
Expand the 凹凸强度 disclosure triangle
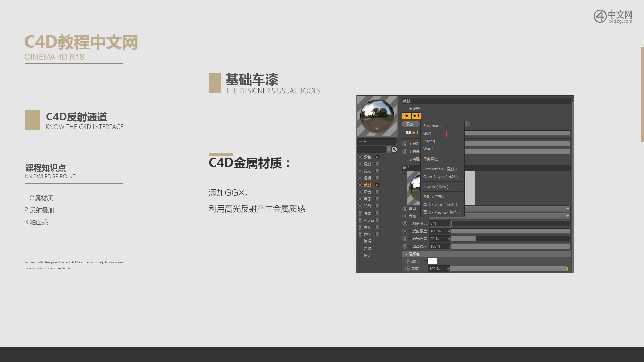(410, 246)
